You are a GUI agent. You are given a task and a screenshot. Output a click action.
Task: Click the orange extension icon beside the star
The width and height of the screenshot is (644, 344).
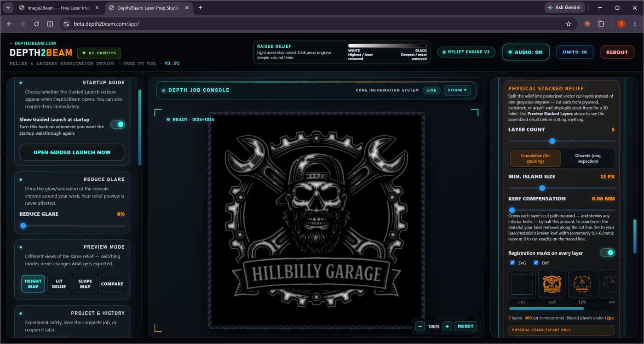point(587,24)
